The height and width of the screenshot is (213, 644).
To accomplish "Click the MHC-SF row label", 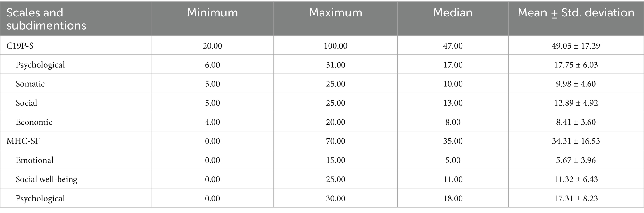I will click(23, 141).
